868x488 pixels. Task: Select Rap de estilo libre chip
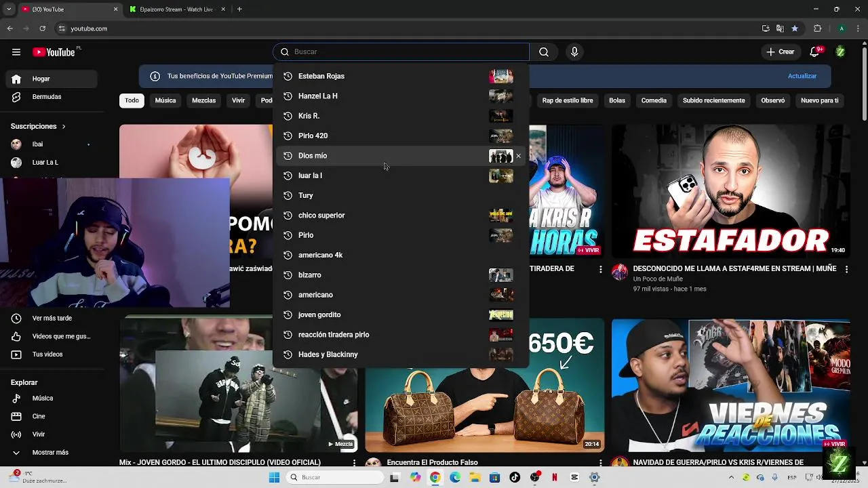pos(568,100)
